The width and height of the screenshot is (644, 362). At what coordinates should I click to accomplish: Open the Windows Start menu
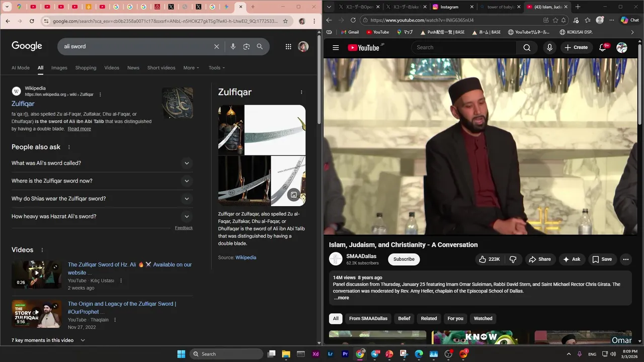[181, 354]
